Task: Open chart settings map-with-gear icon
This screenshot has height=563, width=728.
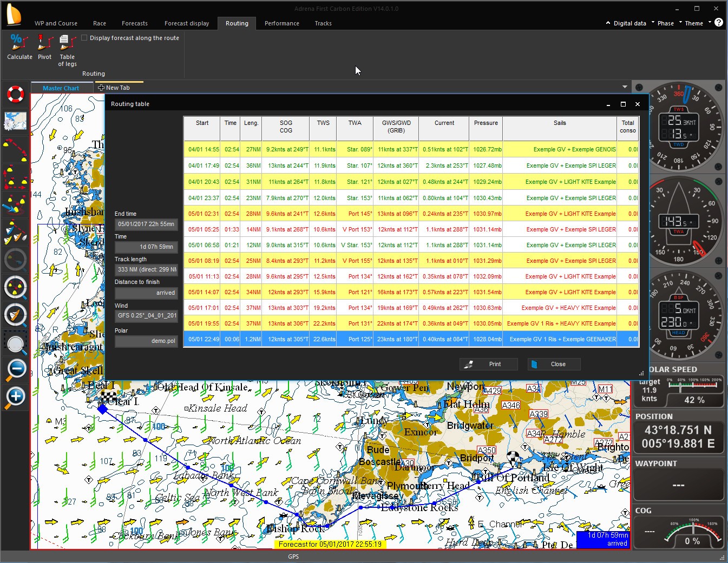Action: pyautogui.click(x=16, y=121)
